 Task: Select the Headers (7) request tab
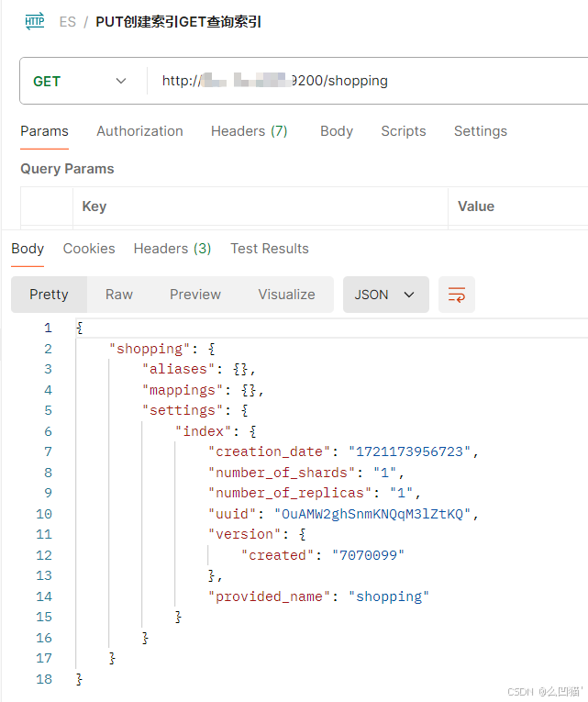click(x=249, y=131)
